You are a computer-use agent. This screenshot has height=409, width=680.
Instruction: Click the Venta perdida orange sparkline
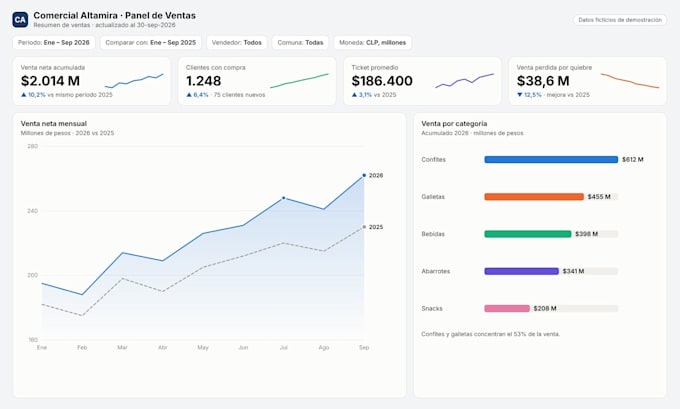(x=630, y=81)
